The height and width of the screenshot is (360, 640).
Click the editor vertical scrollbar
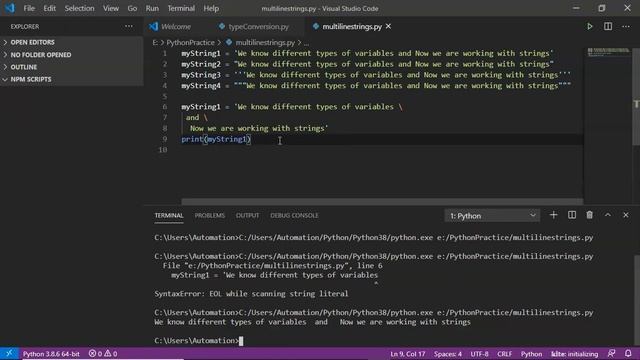click(636, 96)
